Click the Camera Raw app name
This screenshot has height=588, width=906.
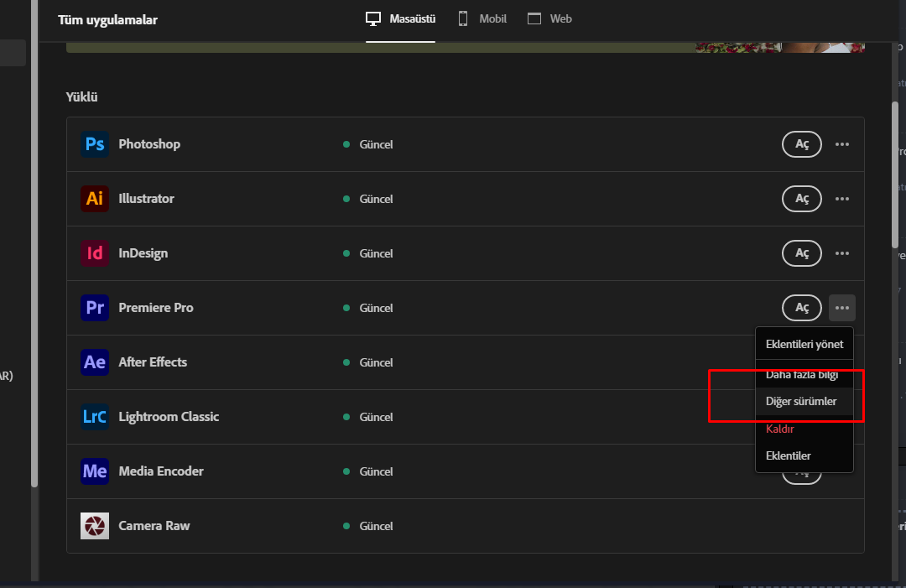click(154, 526)
